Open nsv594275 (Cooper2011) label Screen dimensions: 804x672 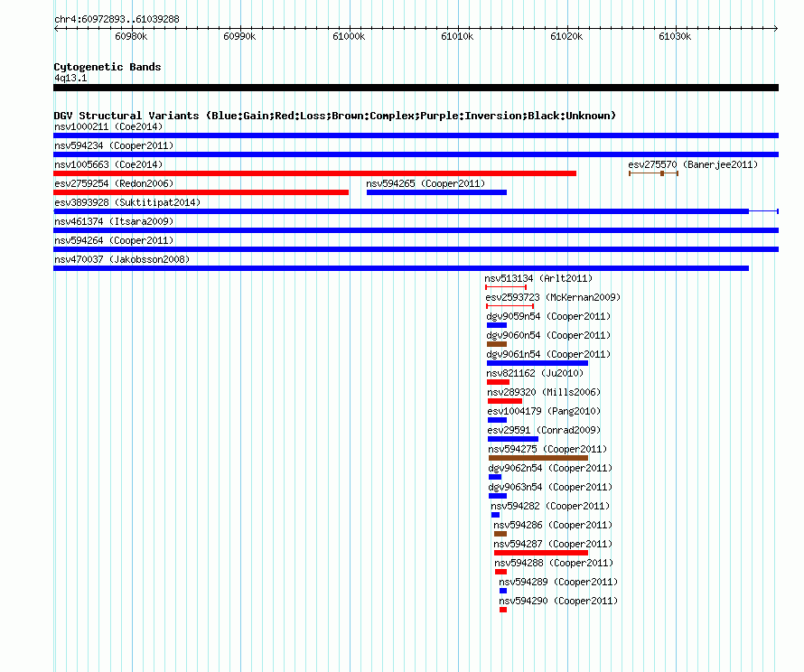[x=547, y=449]
